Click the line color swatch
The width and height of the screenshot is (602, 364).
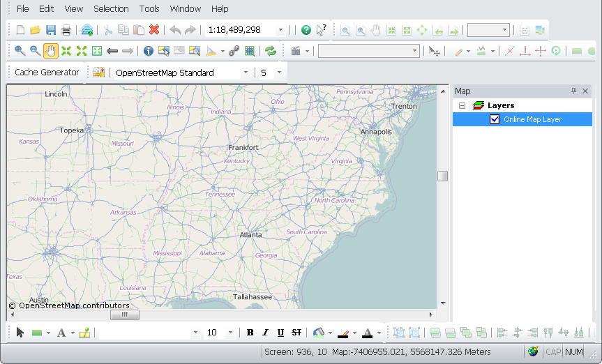(343, 333)
